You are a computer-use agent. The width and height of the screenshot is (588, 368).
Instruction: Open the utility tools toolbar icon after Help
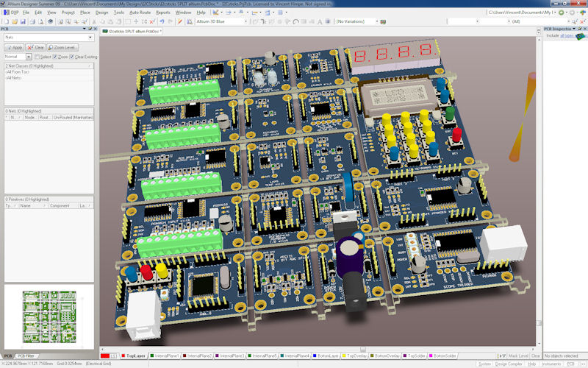[x=216, y=13]
